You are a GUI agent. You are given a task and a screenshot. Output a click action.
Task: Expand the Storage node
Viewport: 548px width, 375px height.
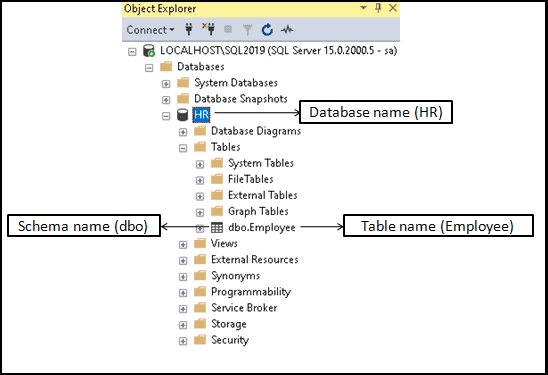pyautogui.click(x=183, y=325)
